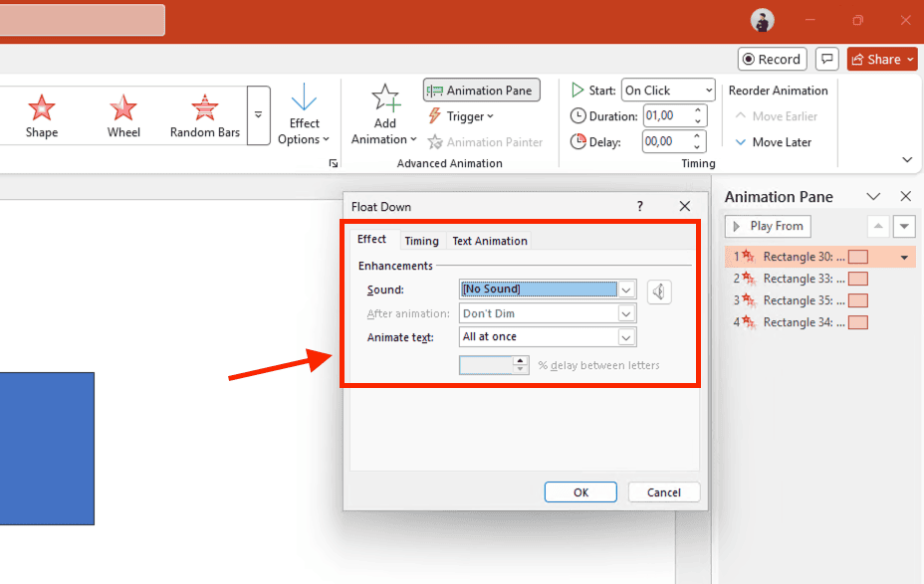Image resolution: width=924 pixels, height=584 pixels.
Task: Expand the Sound dropdown in the dialog
Action: [626, 289]
